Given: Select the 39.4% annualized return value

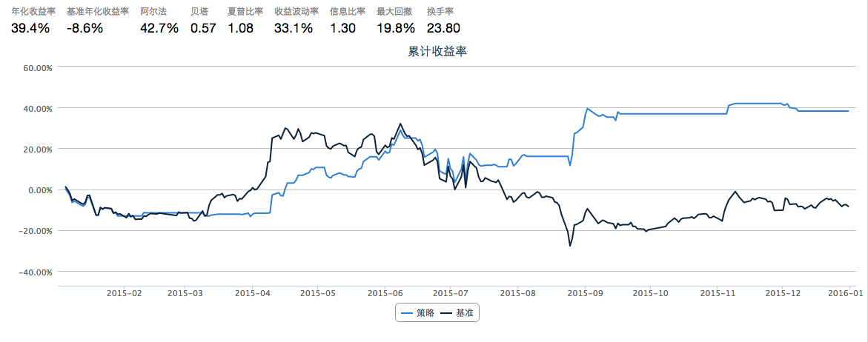Looking at the screenshot, I should [x=30, y=28].
